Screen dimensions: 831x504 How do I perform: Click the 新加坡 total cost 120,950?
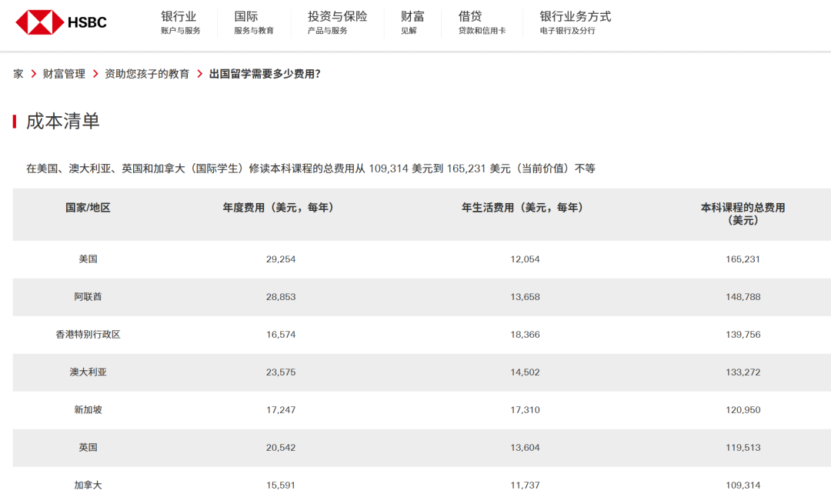pyautogui.click(x=743, y=410)
